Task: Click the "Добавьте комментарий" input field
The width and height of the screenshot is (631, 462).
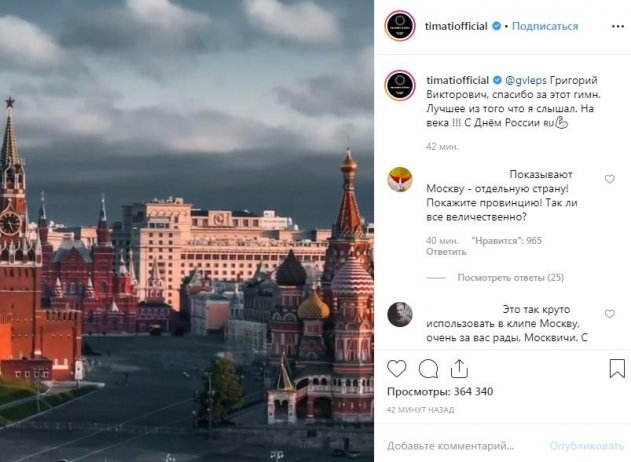Action: coord(463,446)
